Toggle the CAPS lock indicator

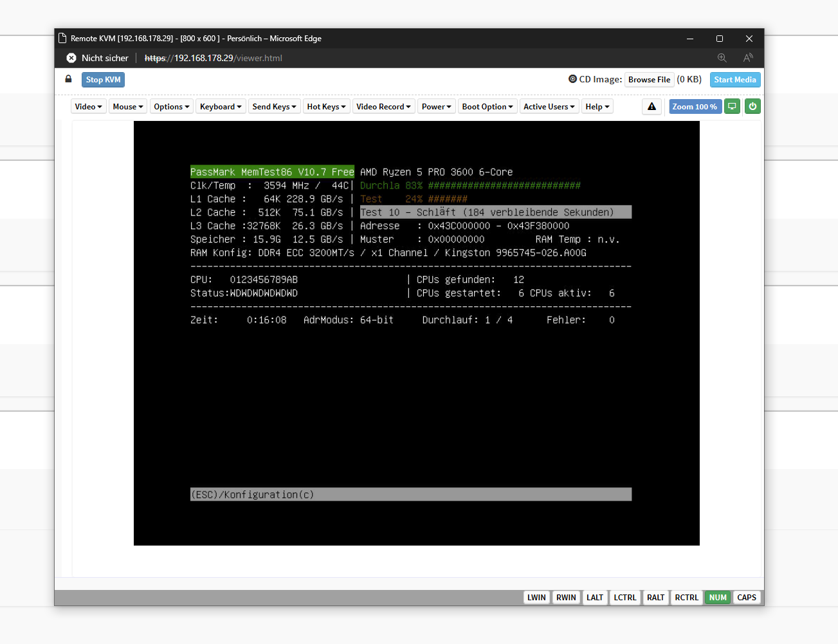[747, 598]
